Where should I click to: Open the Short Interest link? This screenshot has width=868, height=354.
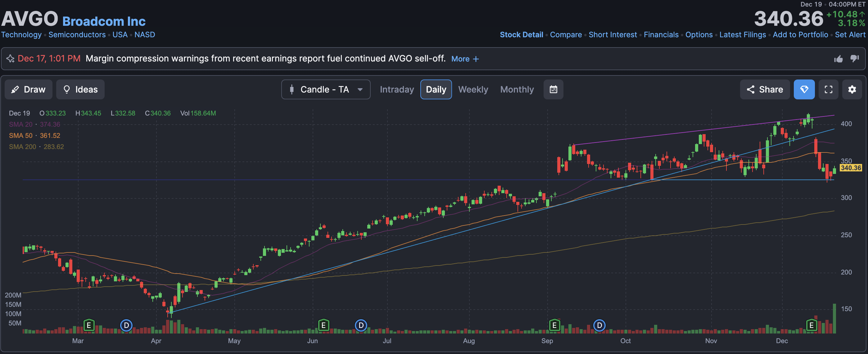612,35
